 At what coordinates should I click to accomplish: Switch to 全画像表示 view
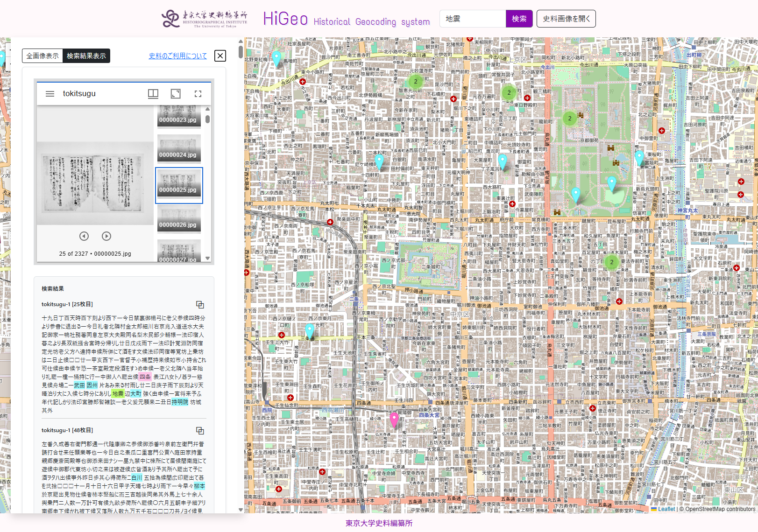pyautogui.click(x=43, y=56)
